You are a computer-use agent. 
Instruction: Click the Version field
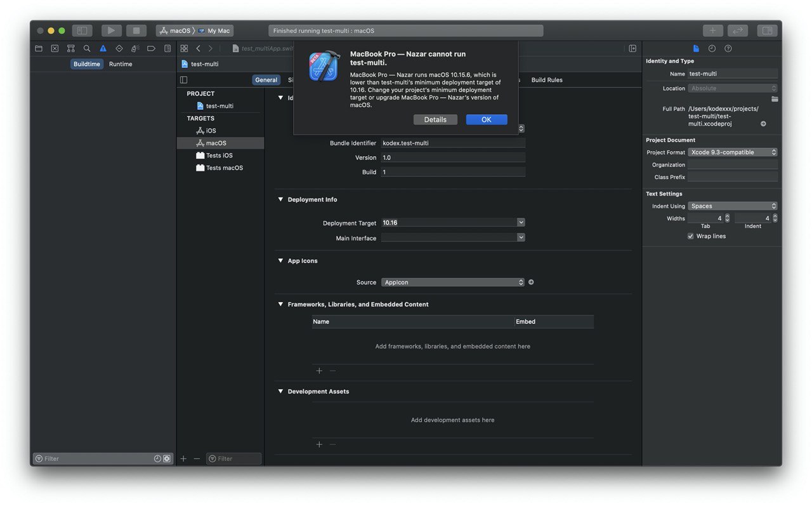coord(453,157)
